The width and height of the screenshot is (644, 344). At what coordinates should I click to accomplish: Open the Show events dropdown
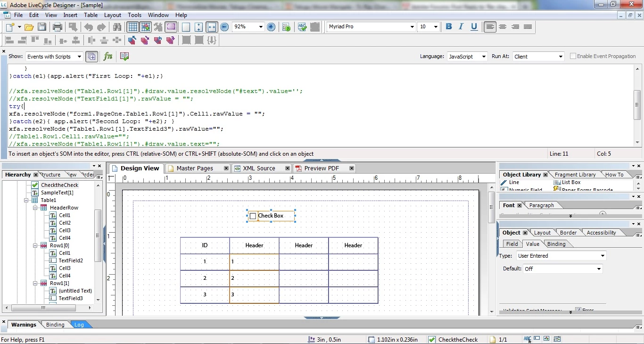click(x=79, y=57)
